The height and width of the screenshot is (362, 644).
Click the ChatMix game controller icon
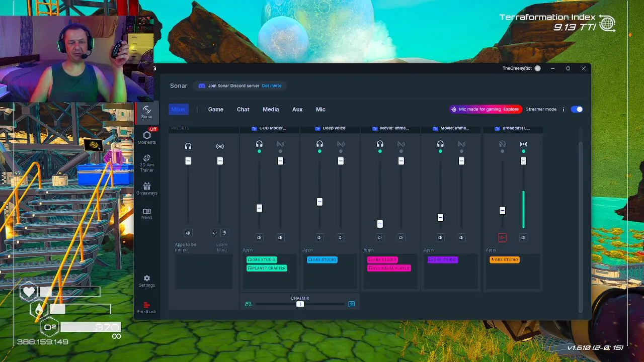[x=248, y=304]
